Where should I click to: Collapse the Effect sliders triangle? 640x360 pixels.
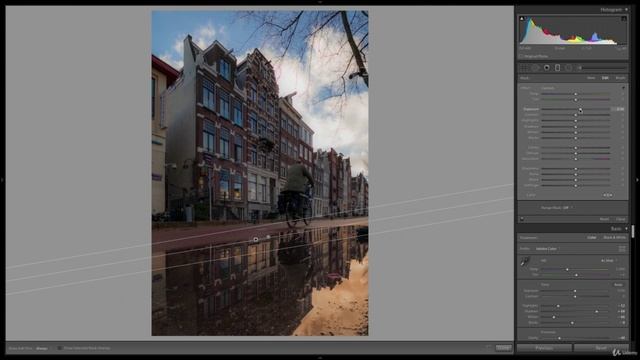623,88
